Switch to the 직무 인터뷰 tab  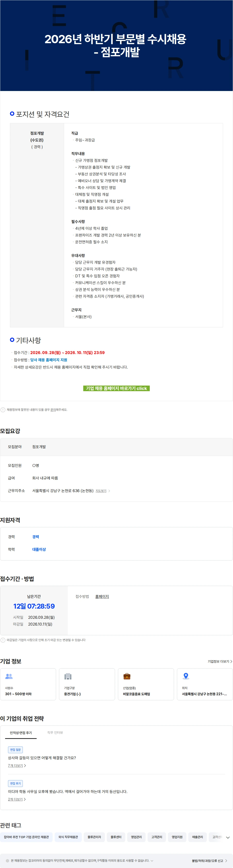pos(55,733)
